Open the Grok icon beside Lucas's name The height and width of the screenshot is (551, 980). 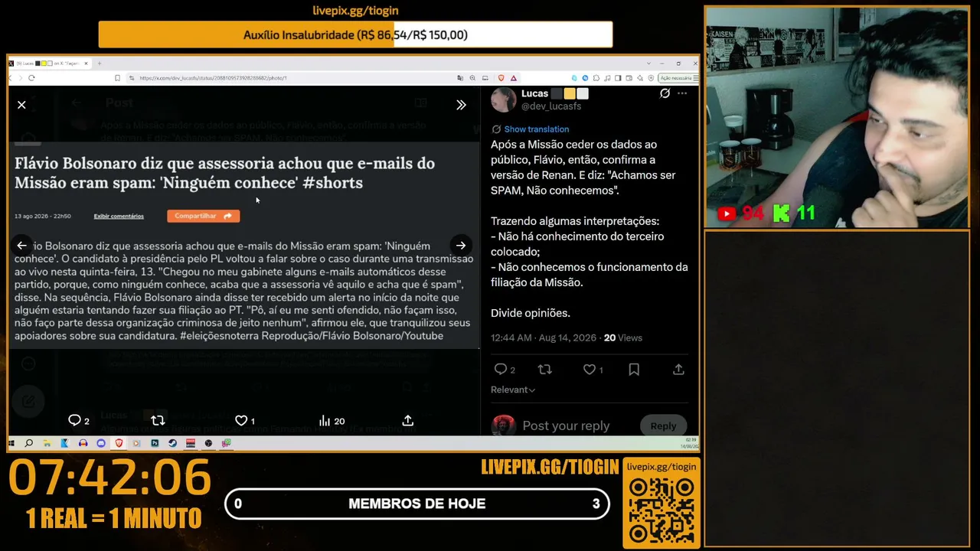pos(665,93)
